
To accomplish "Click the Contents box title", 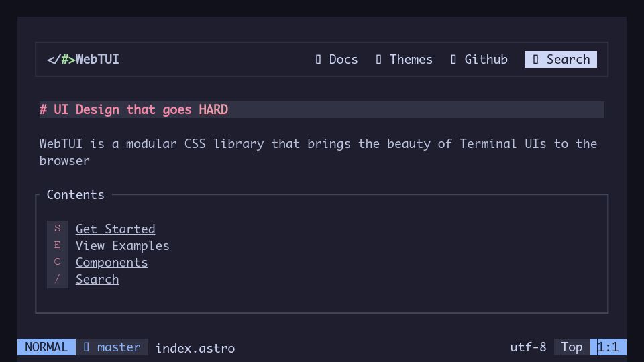I will (x=76, y=194).
